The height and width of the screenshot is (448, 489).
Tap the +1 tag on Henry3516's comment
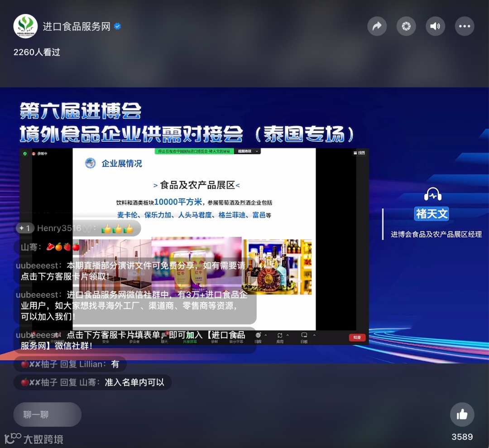point(24,228)
